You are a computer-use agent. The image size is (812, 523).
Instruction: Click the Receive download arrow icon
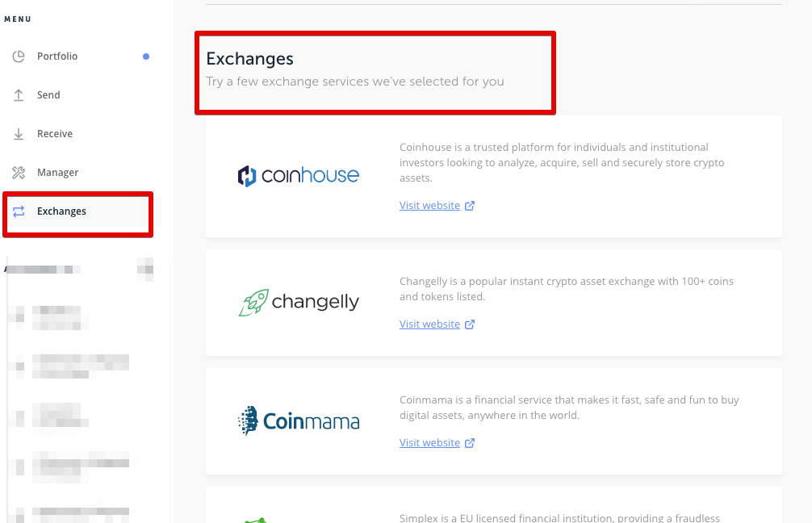(x=19, y=134)
